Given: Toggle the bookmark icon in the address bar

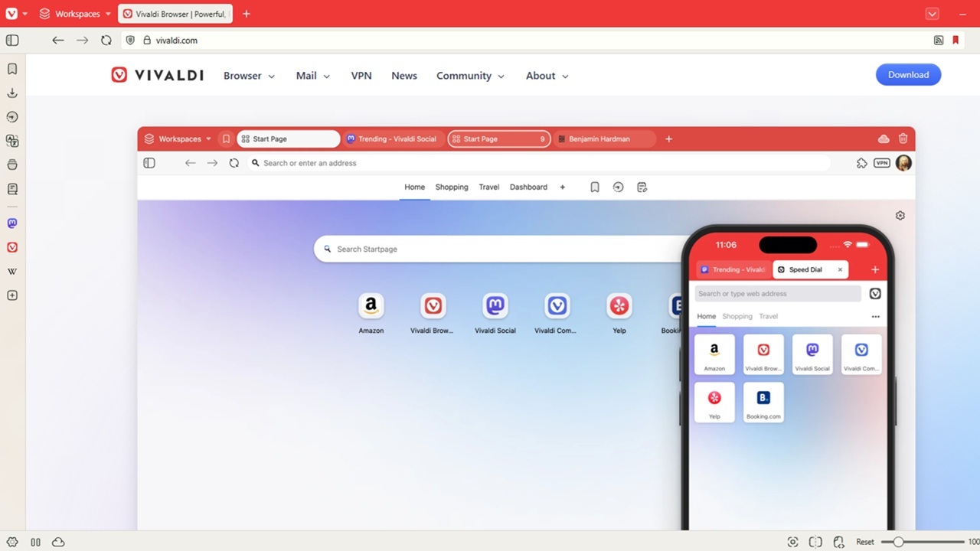Looking at the screenshot, I should point(955,40).
